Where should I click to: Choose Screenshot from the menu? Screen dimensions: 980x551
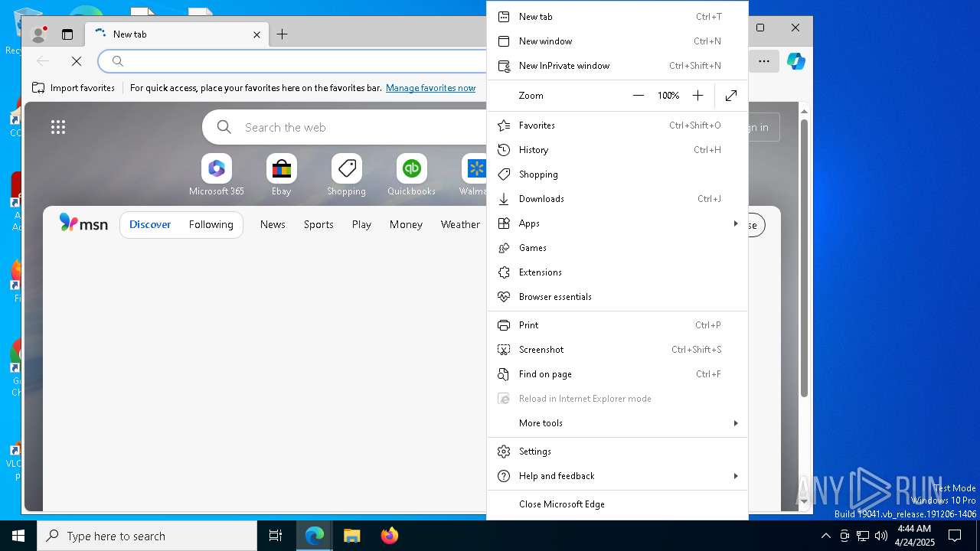617,350
